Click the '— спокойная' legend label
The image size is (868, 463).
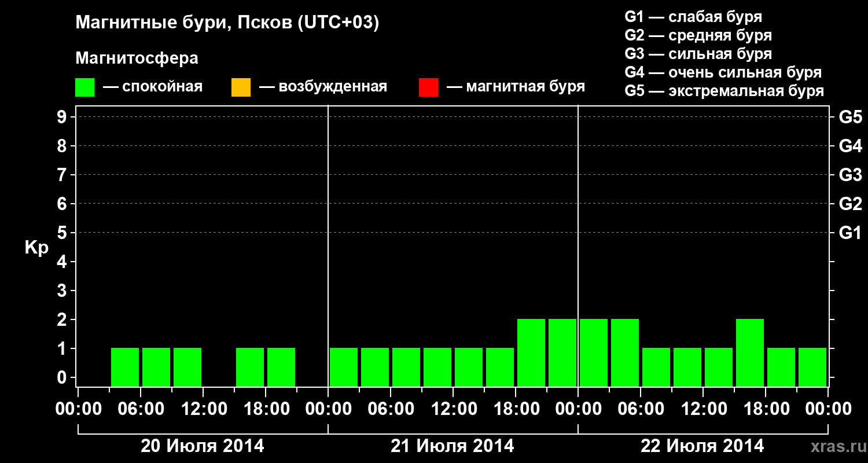point(153,87)
